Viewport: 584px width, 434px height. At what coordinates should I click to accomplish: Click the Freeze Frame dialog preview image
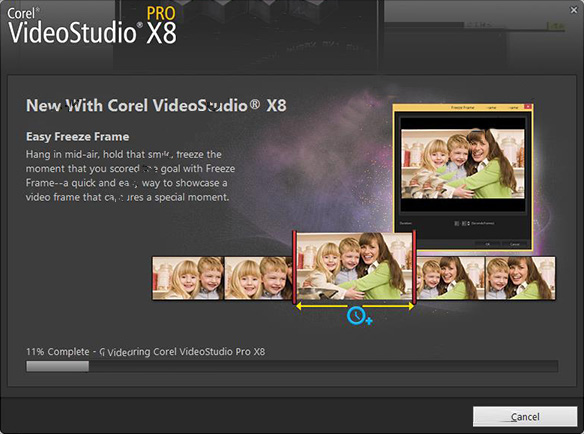tap(463, 164)
